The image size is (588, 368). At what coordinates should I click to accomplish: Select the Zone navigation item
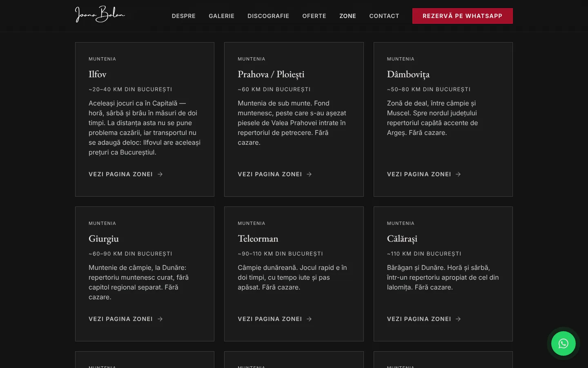pyautogui.click(x=347, y=16)
